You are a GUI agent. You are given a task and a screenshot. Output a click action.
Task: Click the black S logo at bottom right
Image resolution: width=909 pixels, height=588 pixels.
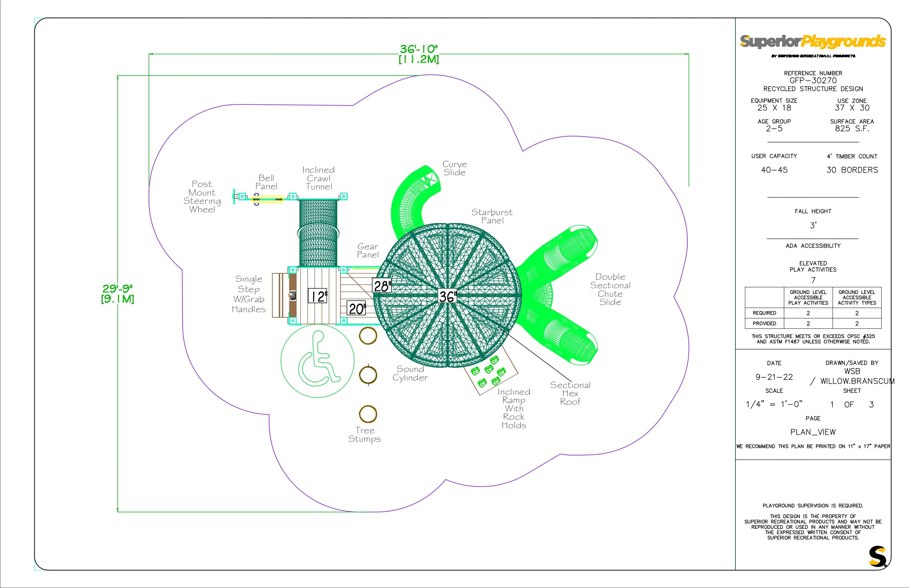877,557
